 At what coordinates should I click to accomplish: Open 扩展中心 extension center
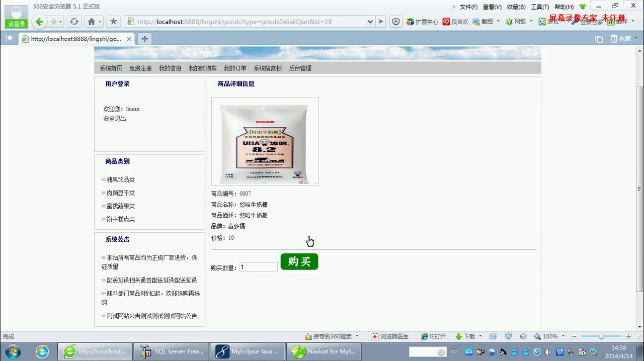(x=422, y=22)
